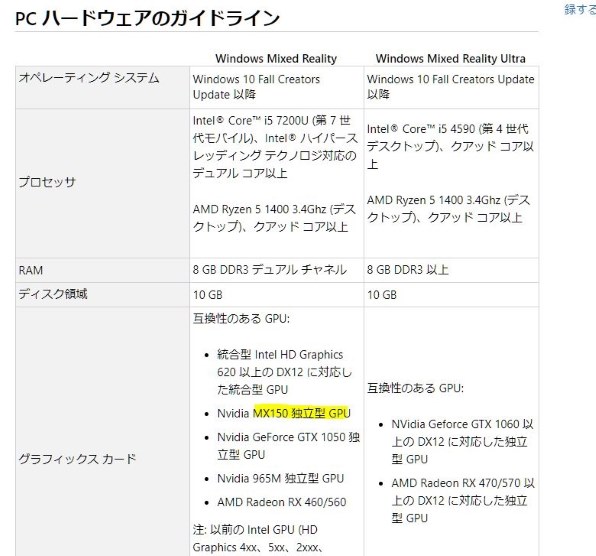596x556 pixels.
Task: Click the 'Intel Core i5 4590' processor text
Action: tap(450, 147)
